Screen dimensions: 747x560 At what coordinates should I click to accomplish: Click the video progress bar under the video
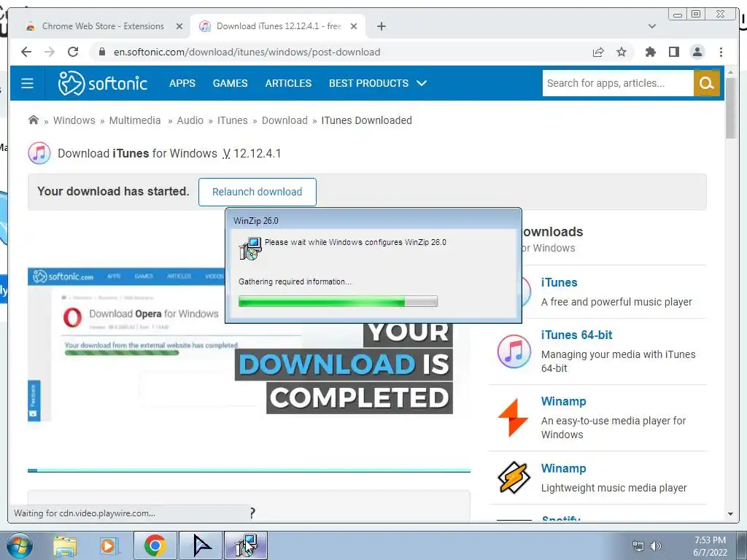coord(249,470)
